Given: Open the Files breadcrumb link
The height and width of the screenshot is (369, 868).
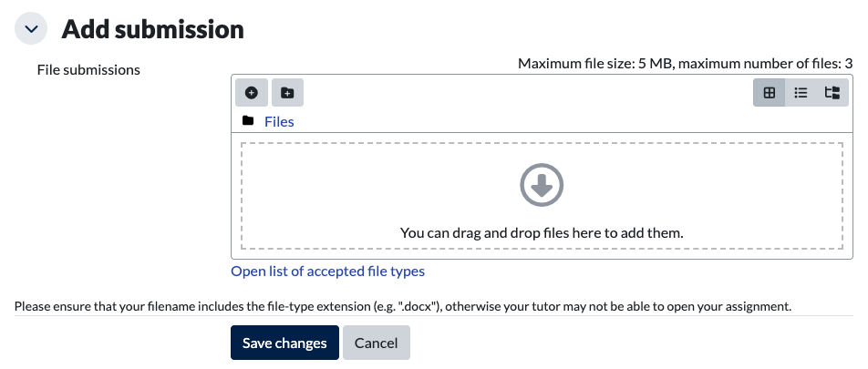Looking at the screenshot, I should pyautogui.click(x=279, y=121).
